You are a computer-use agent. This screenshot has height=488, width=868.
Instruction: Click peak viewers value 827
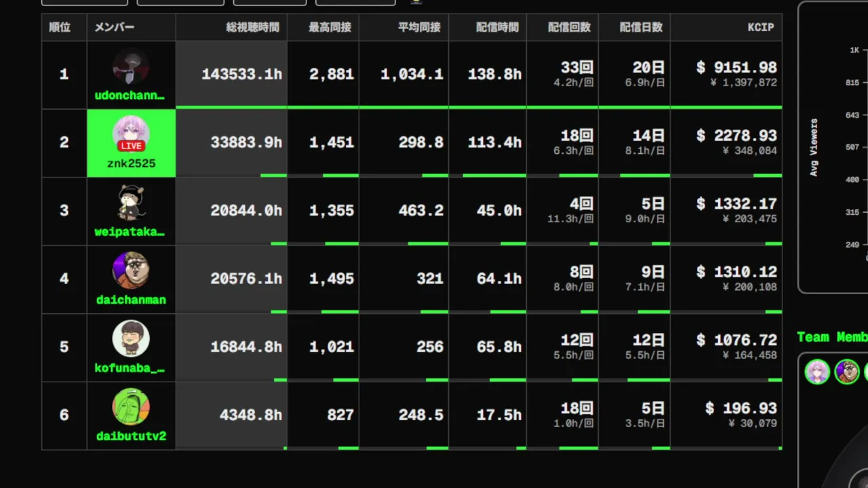340,415
